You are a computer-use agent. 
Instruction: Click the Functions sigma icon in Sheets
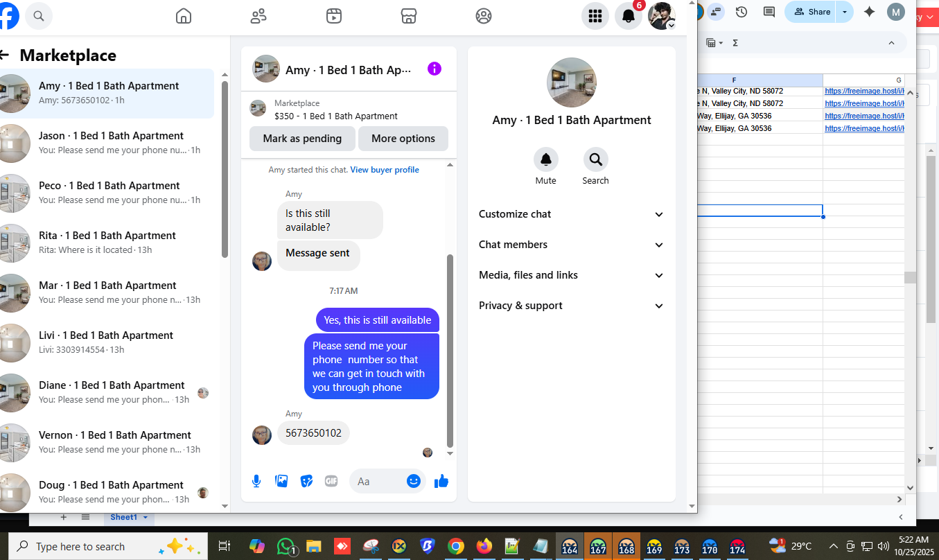[x=735, y=43]
